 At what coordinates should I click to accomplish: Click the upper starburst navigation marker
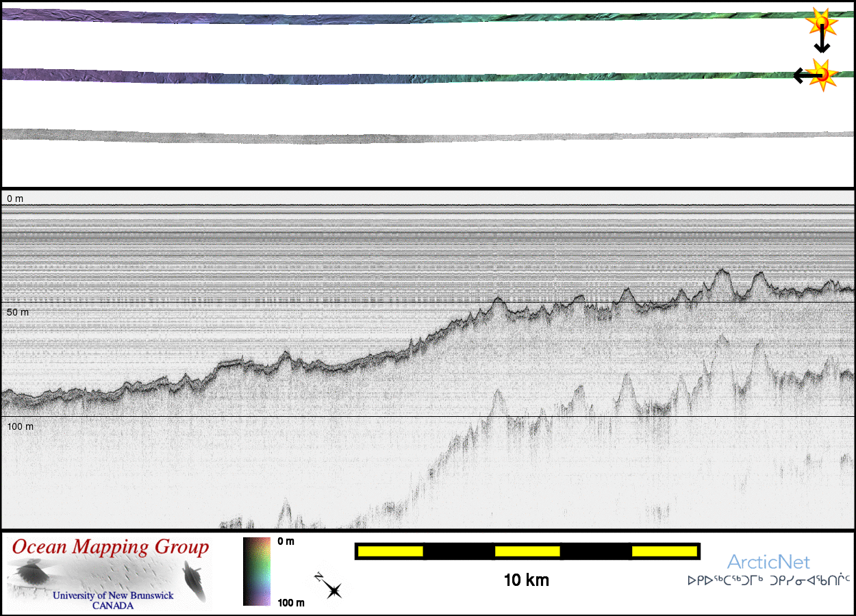pos(820,22)
